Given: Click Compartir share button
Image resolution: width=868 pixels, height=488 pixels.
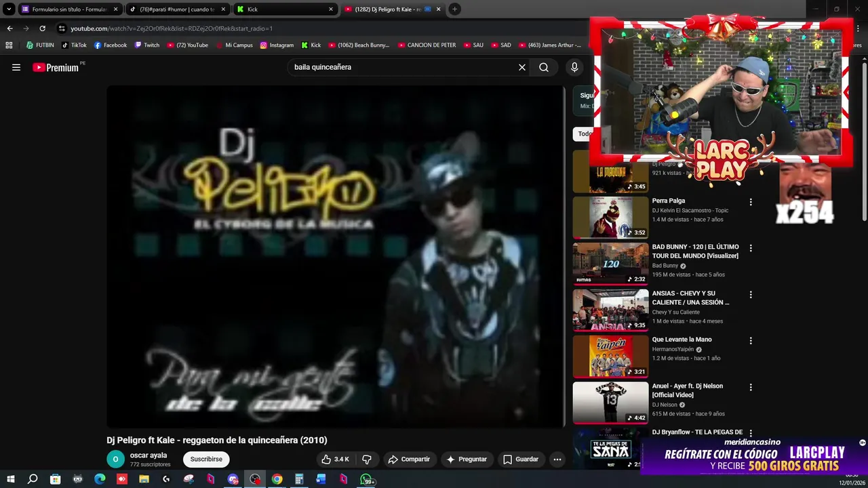Looking at the screenshot, I should tap(409, 459).
